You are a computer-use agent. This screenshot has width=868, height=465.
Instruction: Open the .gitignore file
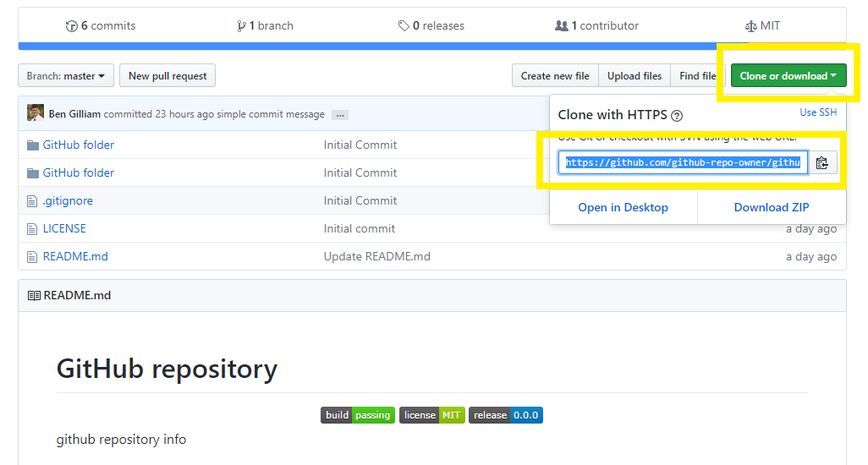tap(68, 200)
